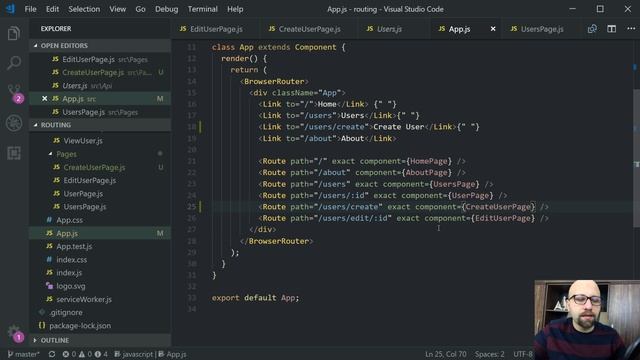Click the synchronize changes icon in status bar

point(52,354)
